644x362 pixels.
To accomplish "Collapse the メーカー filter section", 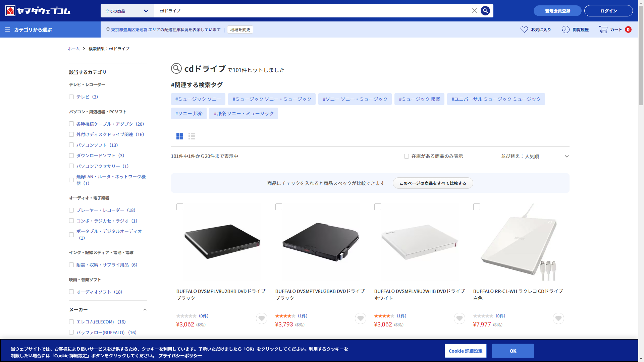I will (x=145, y=310).
